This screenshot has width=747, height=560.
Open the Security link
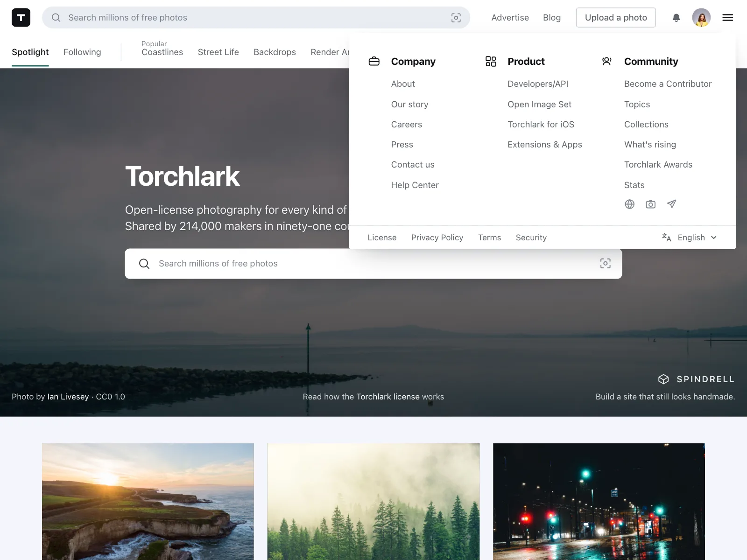[x=531, y=238]
